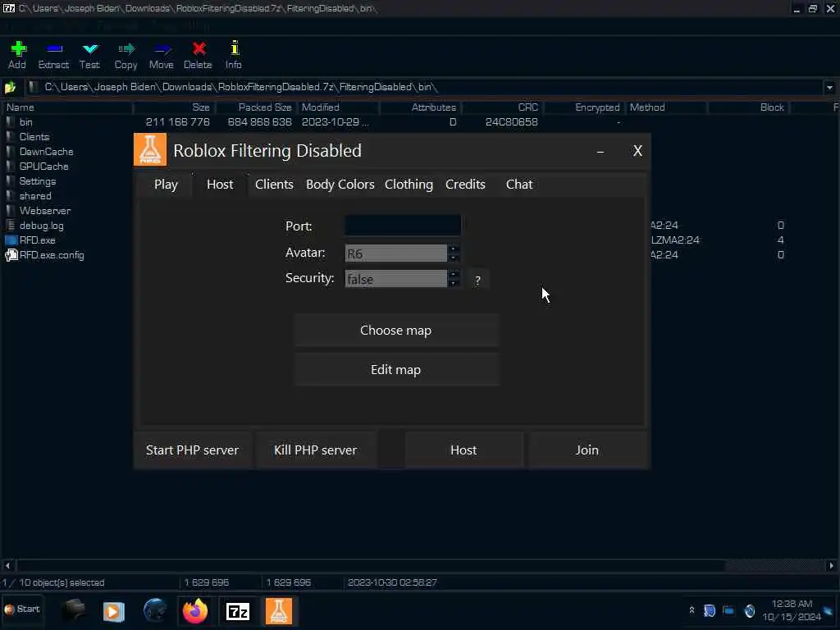The height and width of the screenshot is (630, 840).
Task: Sort by the Packed Size column header
Action: (257, 107)
